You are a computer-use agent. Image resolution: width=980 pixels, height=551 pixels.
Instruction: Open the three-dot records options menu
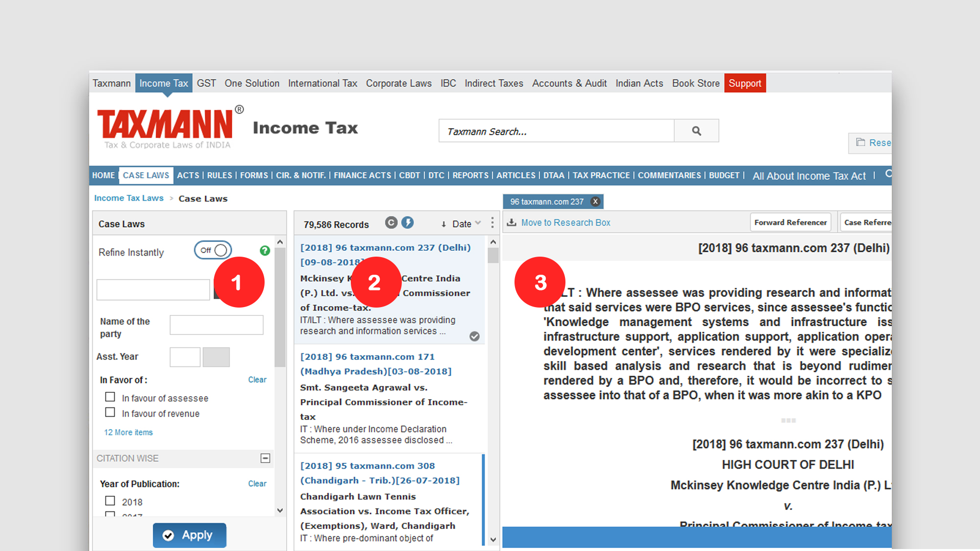[492, 223]
